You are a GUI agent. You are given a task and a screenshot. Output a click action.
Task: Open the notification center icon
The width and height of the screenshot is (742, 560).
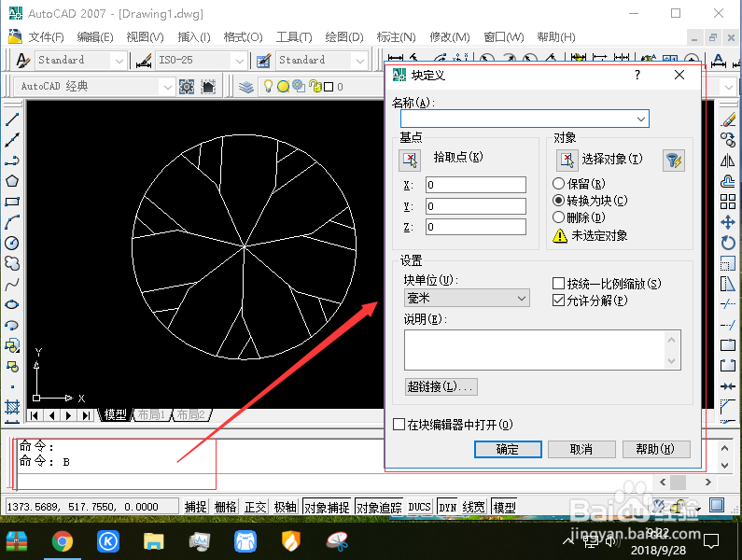pos(711,541)
